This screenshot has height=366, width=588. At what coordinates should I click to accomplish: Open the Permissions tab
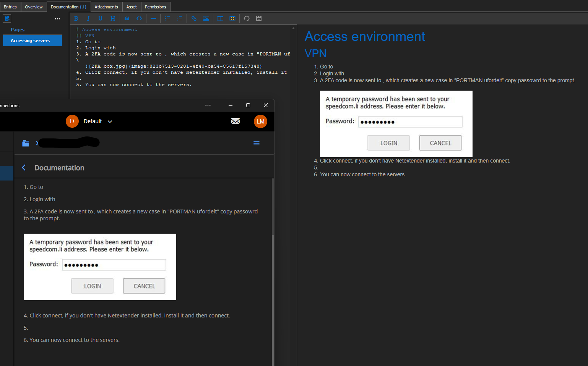[155, 7]
